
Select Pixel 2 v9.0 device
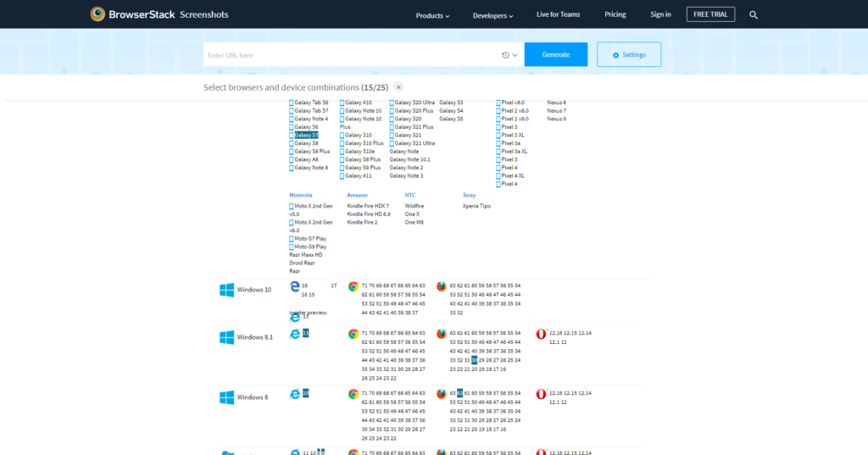coord(515,119)
